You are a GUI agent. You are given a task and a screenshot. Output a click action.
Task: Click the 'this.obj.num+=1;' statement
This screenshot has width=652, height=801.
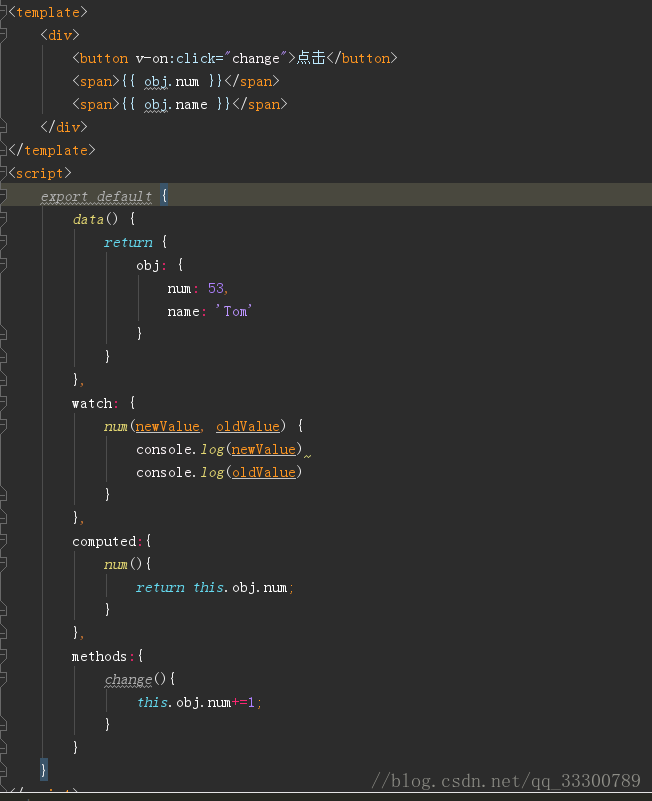(199, 702)
